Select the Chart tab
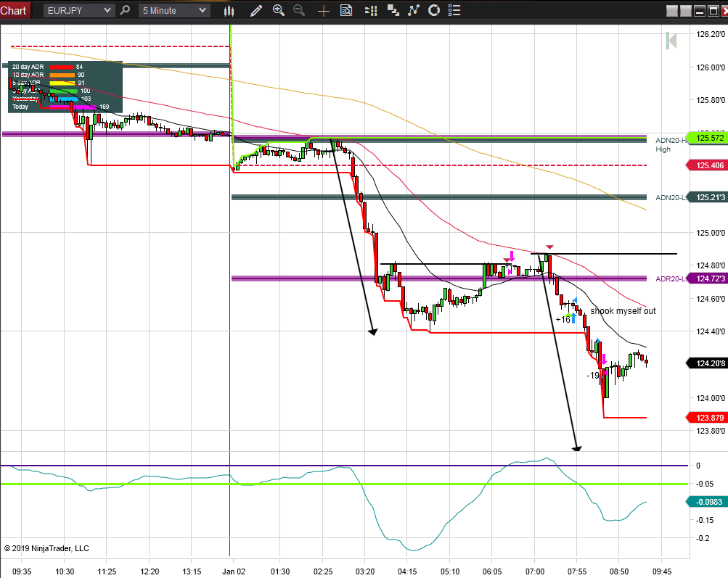 (x=15, y=10)
